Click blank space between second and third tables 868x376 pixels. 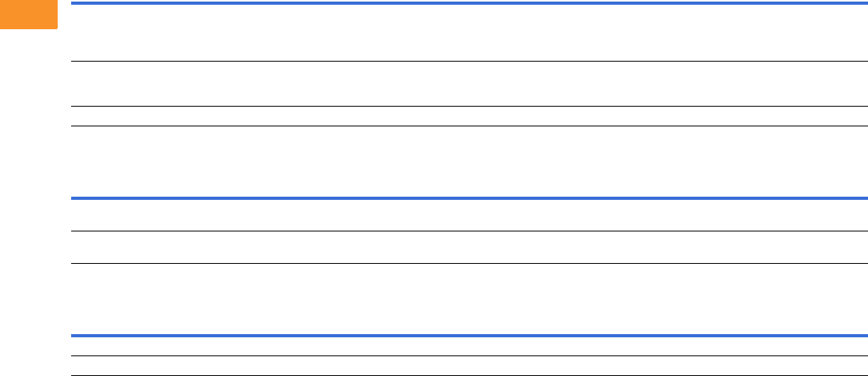(470, 299)
